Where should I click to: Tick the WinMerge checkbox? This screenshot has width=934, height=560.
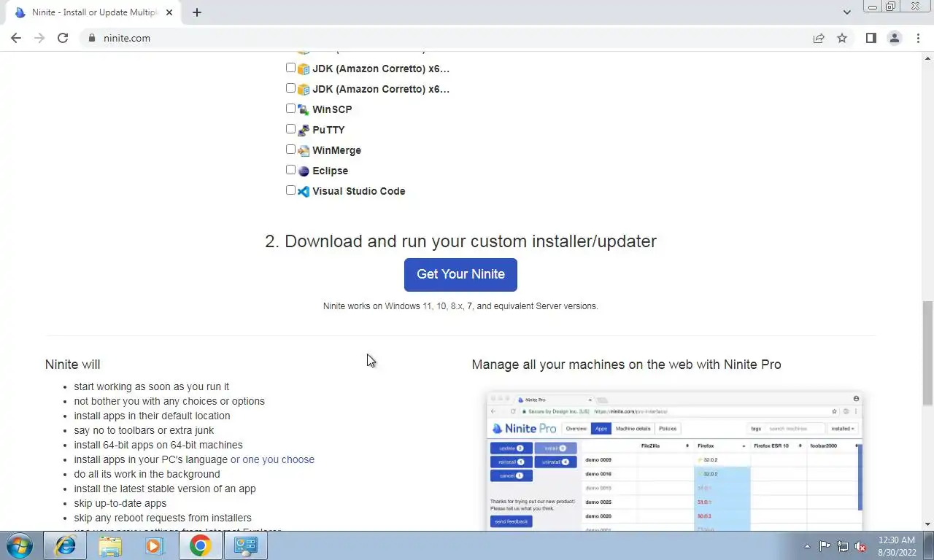(290, 149)
